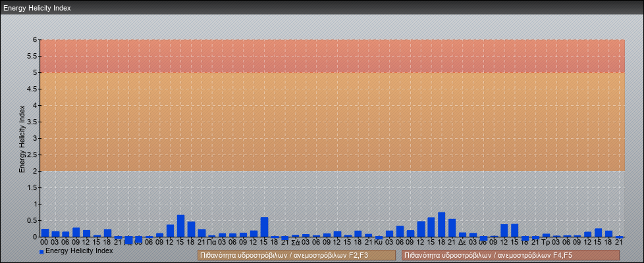The image size is (644, 263).
Task: Click the y-axis value 1
Action: [x=35, y=204]
